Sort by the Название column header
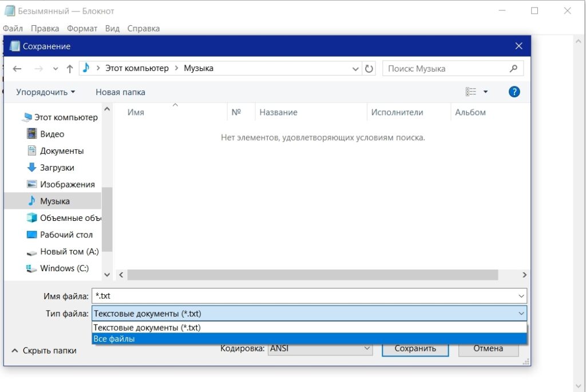The height and width of the screenshot is (392, 586). pos(279,112)
